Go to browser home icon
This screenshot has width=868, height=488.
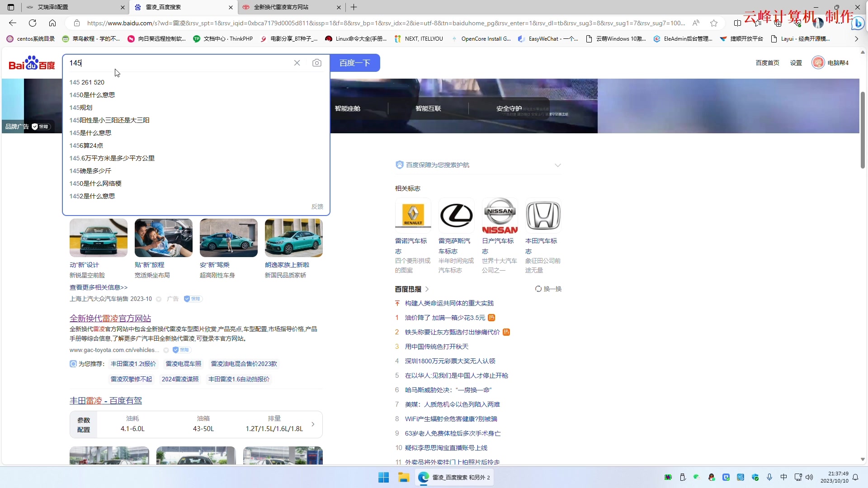point(52,23)
